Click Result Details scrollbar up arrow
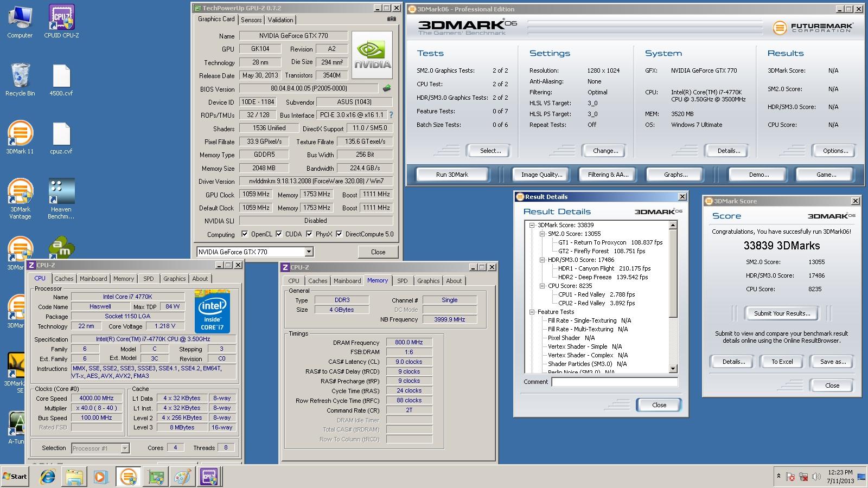The height and width of the screenshot is (488, 868). click(x=673, y=225)
